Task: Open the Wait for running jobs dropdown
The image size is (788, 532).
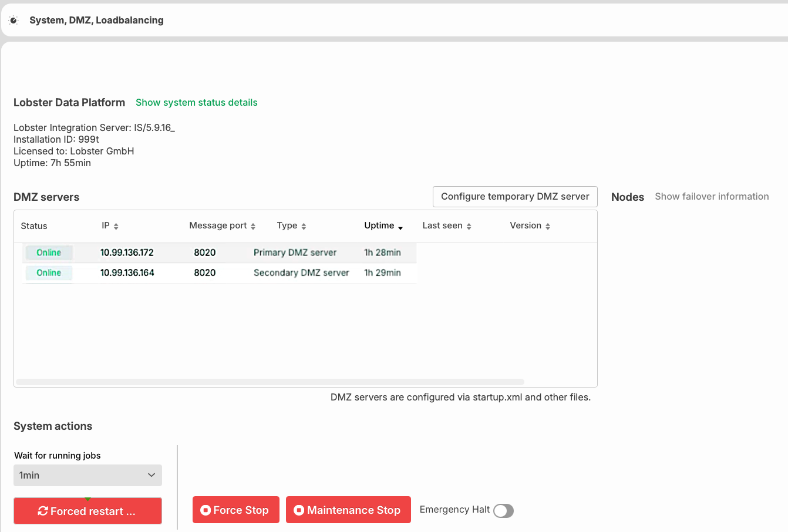Action: (87, 475)
